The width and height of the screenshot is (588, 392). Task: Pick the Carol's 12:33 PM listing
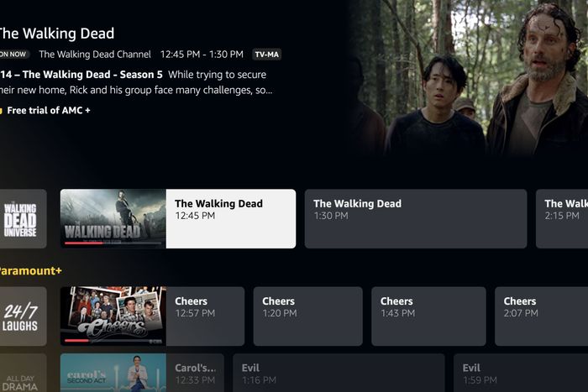[195, 373]
